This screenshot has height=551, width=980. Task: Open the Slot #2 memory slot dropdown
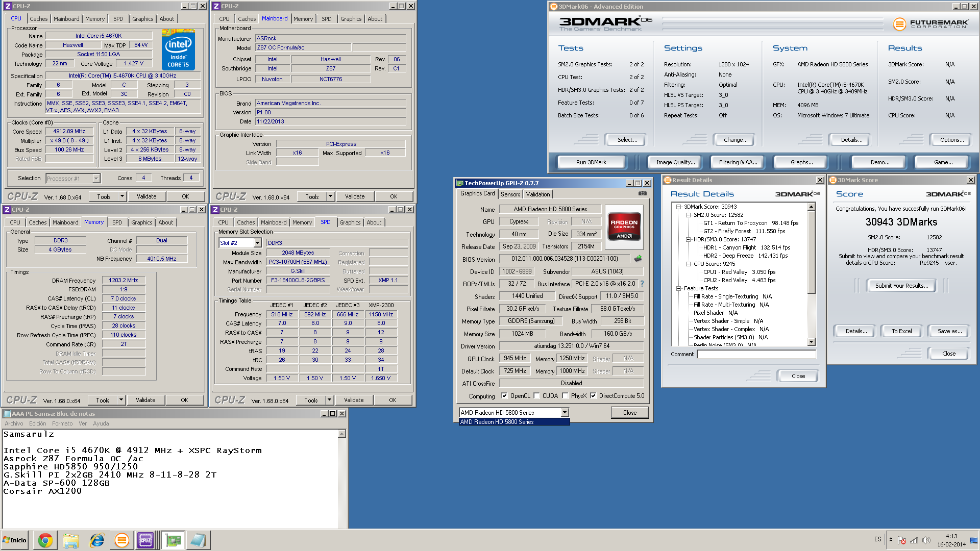tap(257, 243)
